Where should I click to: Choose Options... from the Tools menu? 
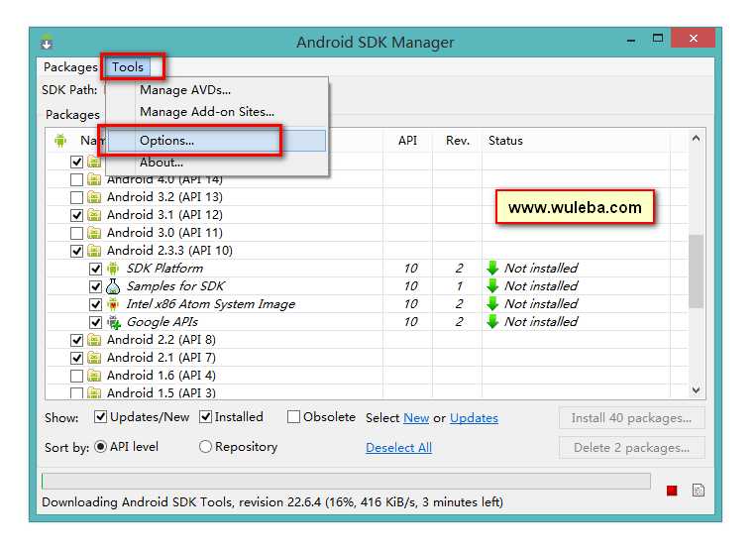(217, 141)
